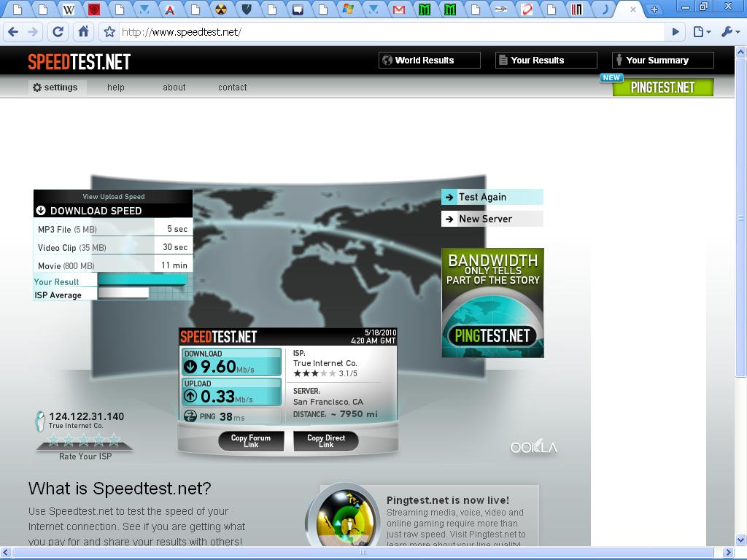Switch to the Windows logo tab
The height and width of the screenshot is (560, 747).
[x=348, y=9]
